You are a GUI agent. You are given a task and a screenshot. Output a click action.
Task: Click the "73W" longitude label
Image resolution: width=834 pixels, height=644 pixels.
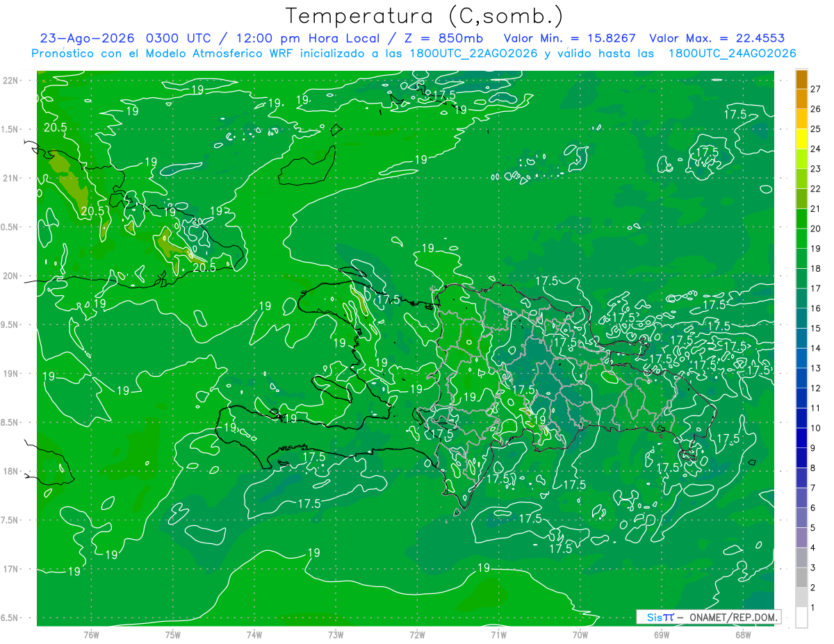point(336,634)
